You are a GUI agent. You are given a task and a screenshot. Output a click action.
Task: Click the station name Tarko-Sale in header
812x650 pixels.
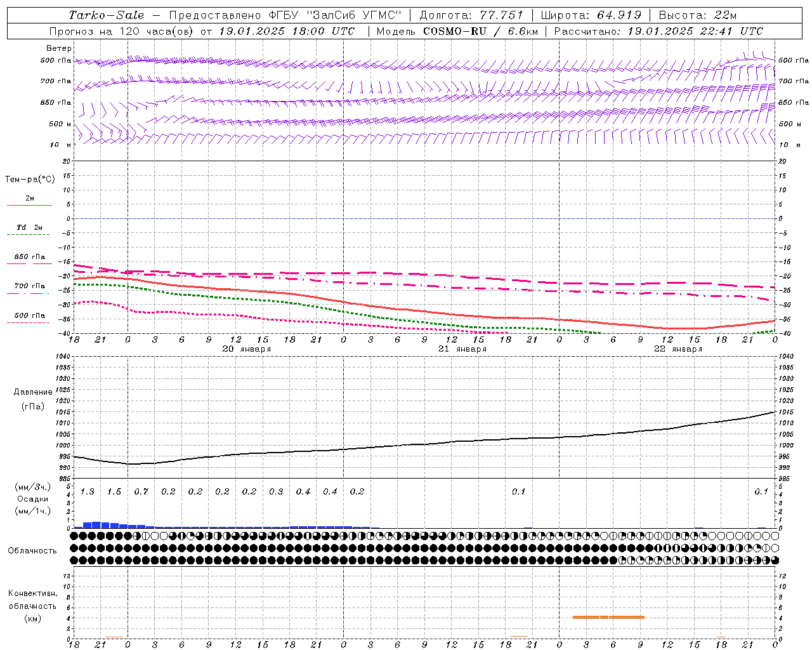(107, 15)
